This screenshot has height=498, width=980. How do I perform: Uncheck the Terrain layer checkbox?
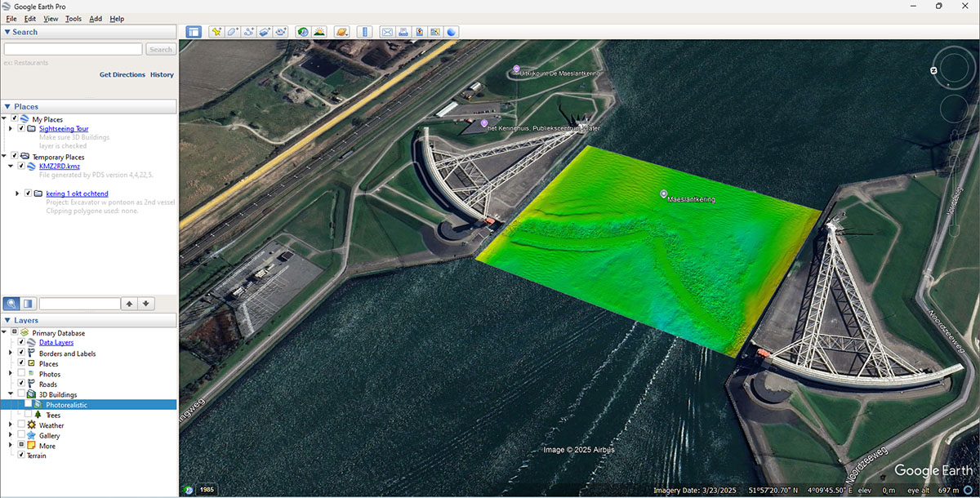pos(21,456)
